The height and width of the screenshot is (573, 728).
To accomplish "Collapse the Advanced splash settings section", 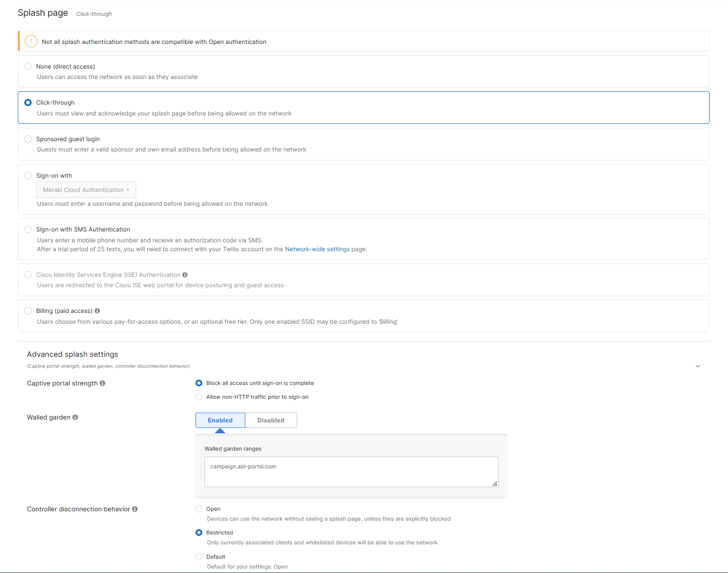I will coord(697,366).
